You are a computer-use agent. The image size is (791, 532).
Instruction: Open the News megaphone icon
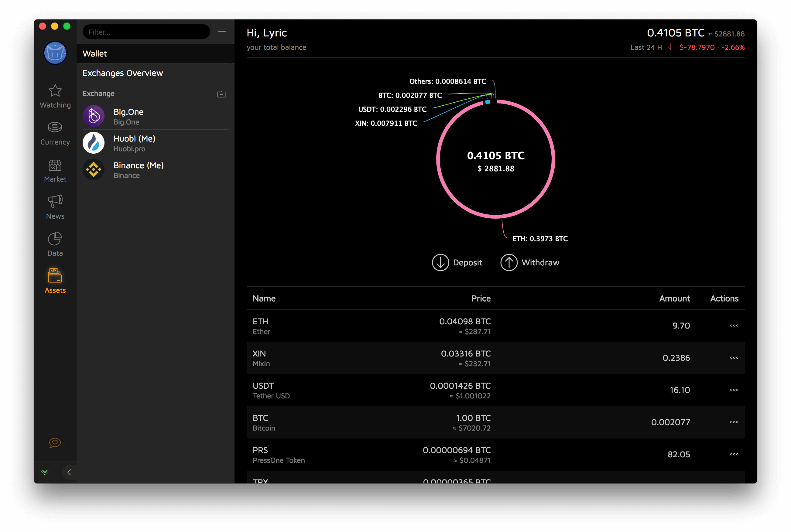(55, 201)
